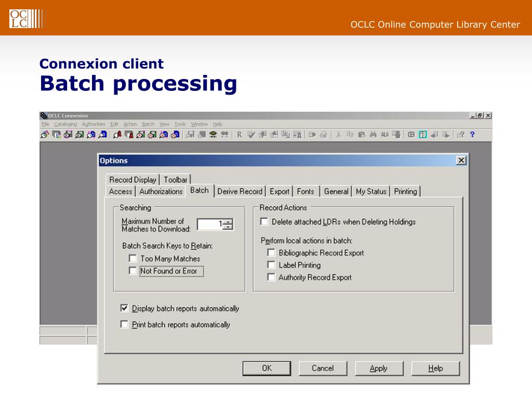
Task: Open the Action menu
Action: [130, 124]
